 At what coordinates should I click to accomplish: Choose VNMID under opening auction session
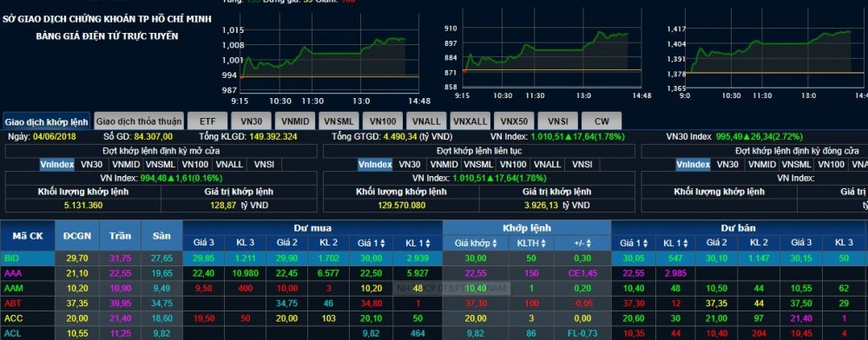tap(125, 164)
